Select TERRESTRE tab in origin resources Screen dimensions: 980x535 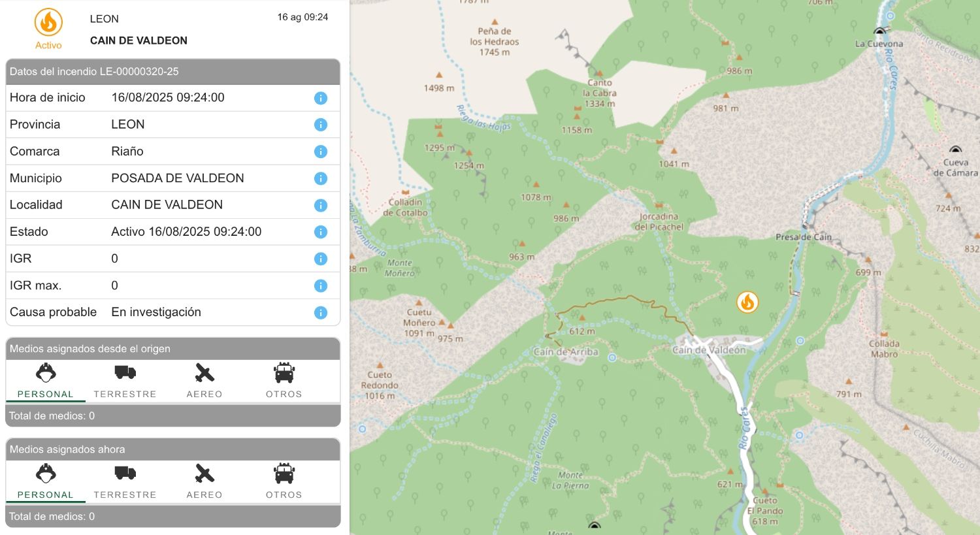pyautogui.click(x=125, y=381)
